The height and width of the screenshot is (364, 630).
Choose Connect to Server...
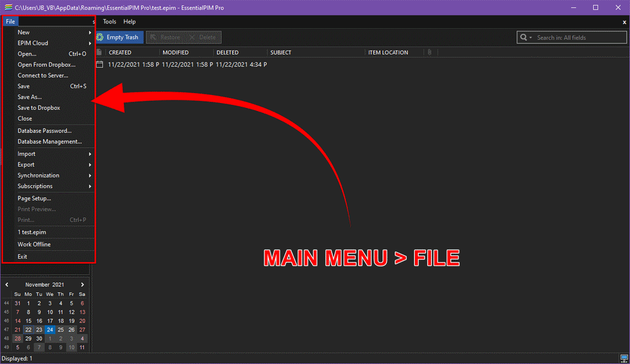point(55,75)
